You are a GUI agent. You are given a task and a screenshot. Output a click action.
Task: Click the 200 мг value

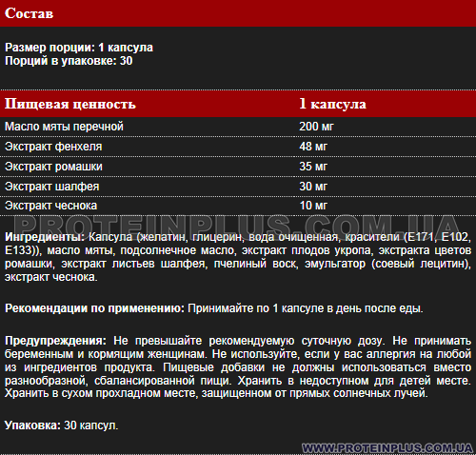(316, 127)
